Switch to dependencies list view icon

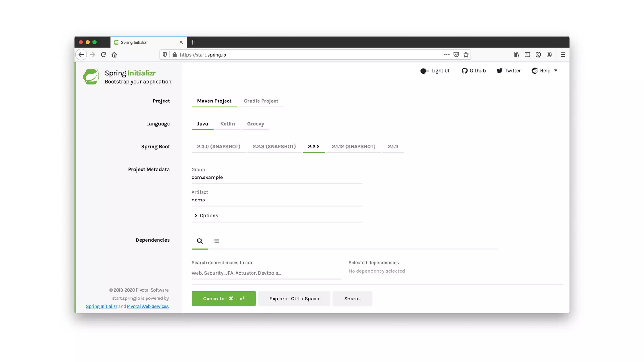point(216,241)
